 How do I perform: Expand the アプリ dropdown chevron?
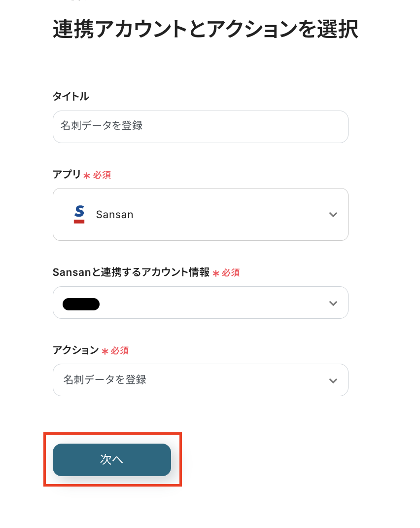pos(333,215)
